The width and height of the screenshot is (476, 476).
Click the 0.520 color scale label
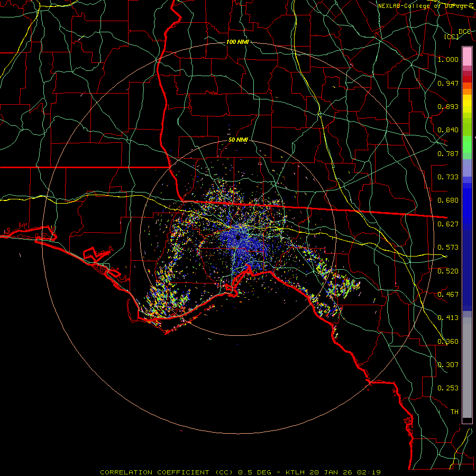tap(448, 271)
